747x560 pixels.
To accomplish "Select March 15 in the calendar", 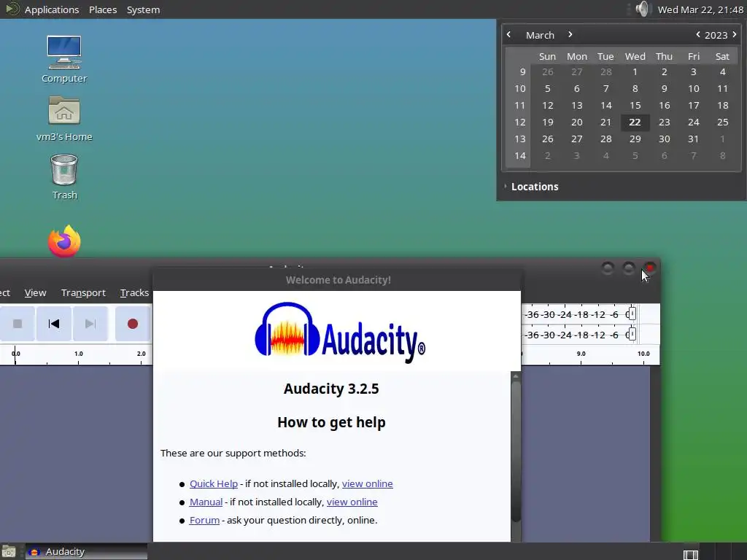I will [x=635, y=105].
